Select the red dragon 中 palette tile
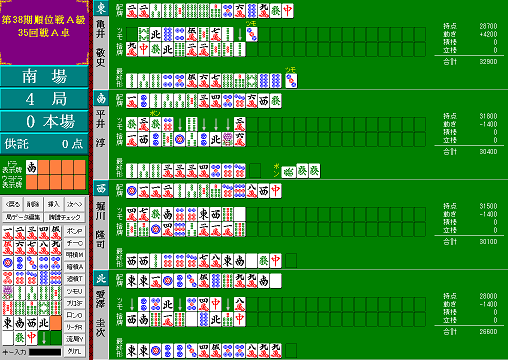 point(32,338)
